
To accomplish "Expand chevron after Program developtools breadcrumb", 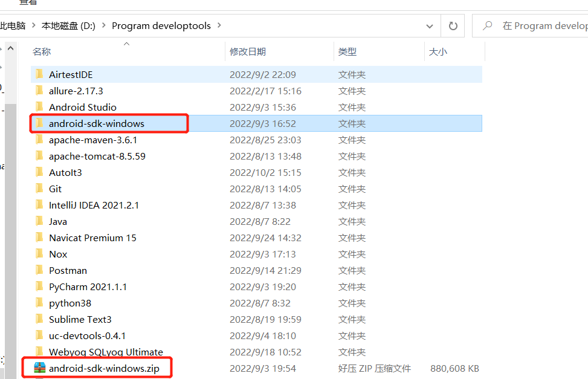I will (219, 25).
